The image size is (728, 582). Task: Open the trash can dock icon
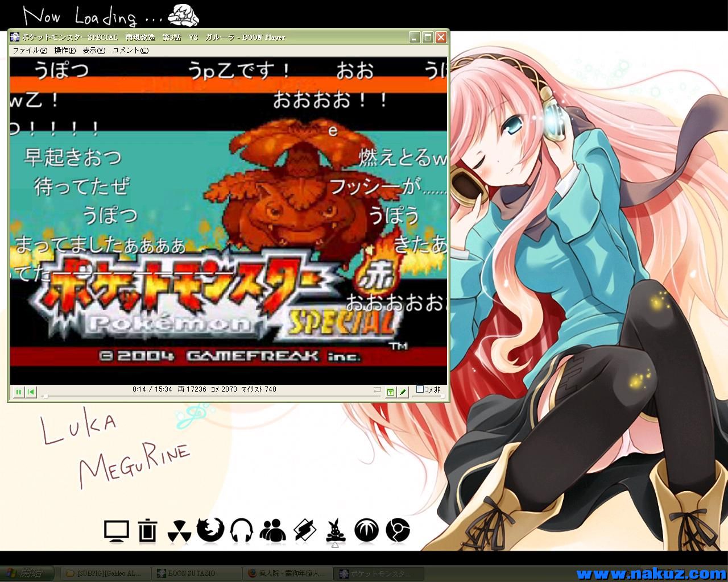[x=147, y=530]
